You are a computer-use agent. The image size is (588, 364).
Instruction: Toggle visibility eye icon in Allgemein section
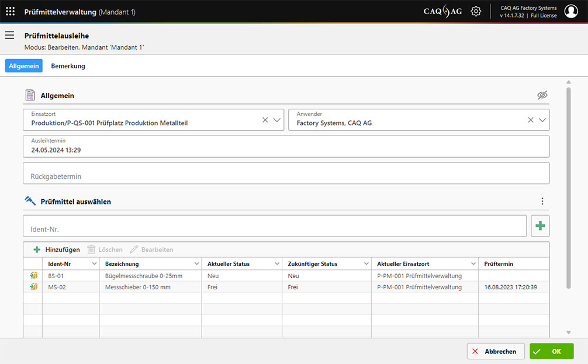(x=542, y=95)
